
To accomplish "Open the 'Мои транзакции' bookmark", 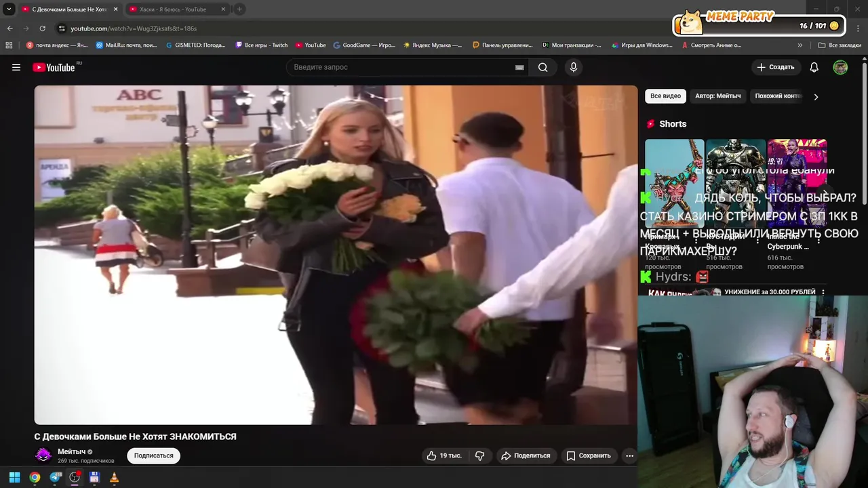I will (572, 45).
